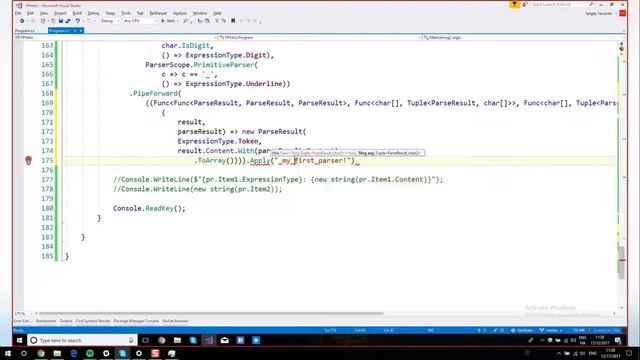This screenshot has width=640, height=360.
Task: Open the Sergey account dropdown
Action: (x=600, y=13)
